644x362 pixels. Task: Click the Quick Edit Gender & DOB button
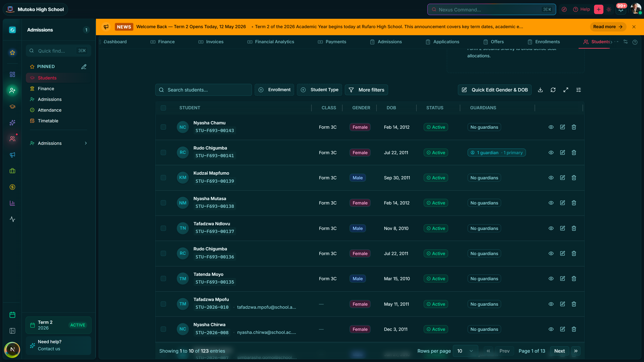[x=495, y=90]
